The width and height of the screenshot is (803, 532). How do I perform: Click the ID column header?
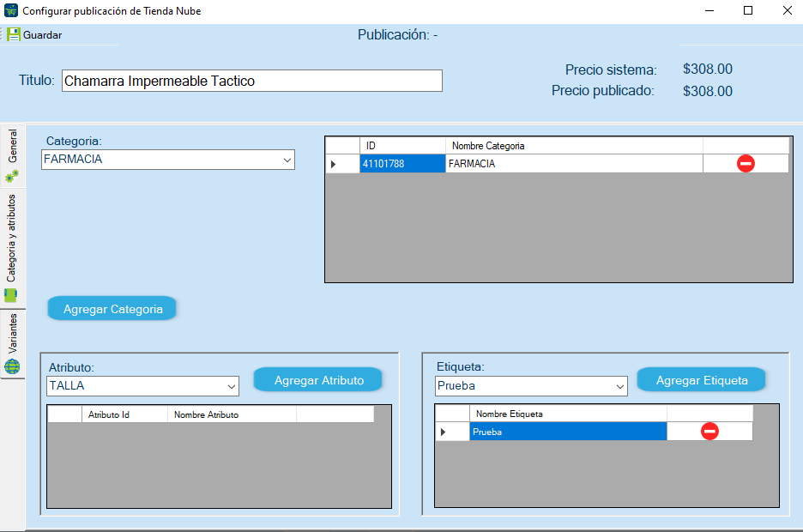[402, 146]
